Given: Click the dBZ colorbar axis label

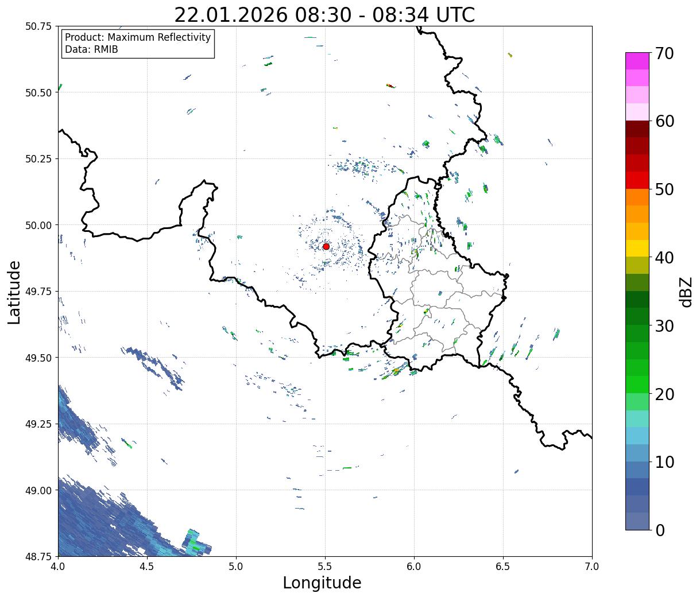Looking at the screenshot, I should pos(686,291).
